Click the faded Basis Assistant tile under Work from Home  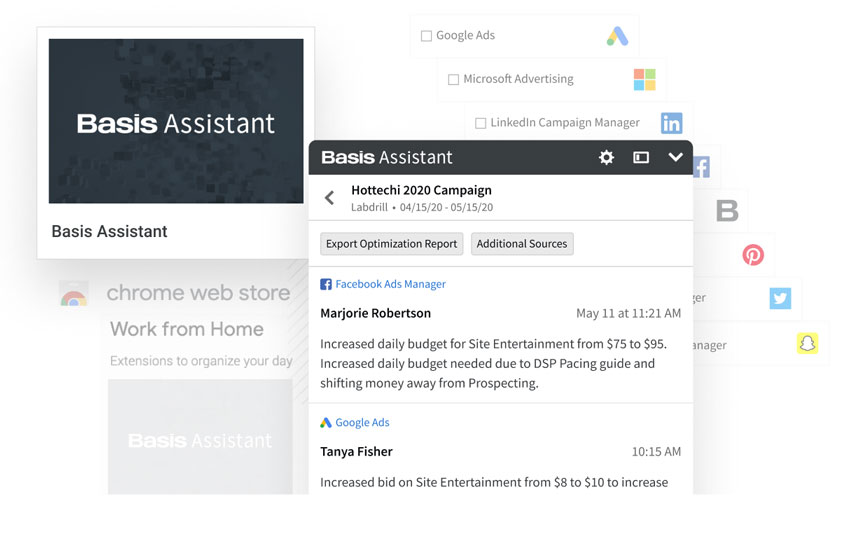(200, 437)
